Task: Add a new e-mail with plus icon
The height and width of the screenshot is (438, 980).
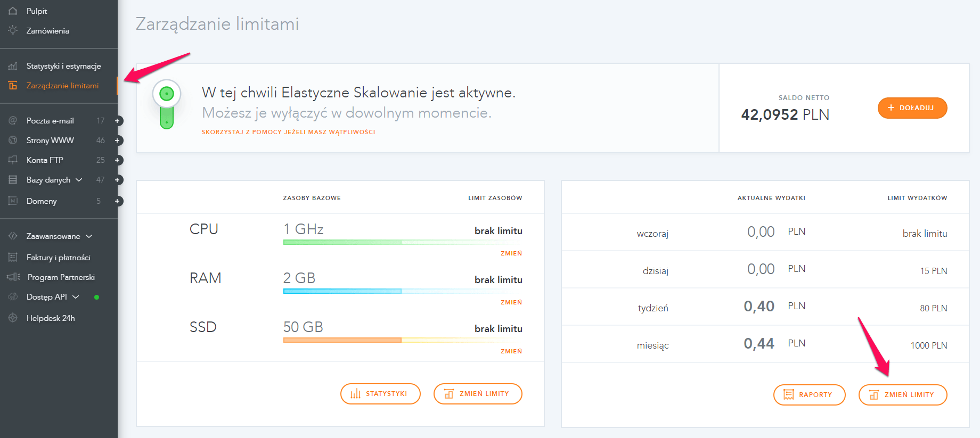Action: [118, 121]
